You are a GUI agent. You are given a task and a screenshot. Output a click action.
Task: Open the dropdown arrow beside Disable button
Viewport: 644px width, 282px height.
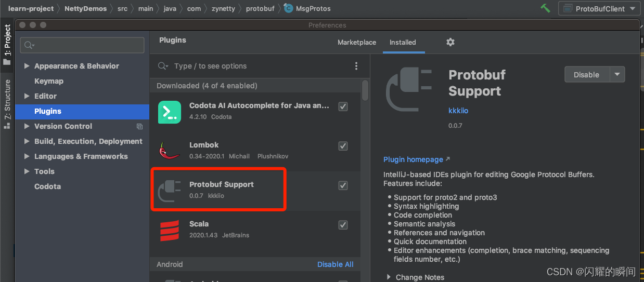(x=617, y=74)
